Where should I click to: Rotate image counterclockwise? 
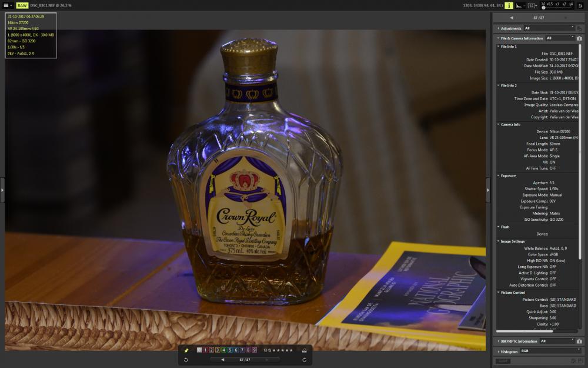coord(186,360)
